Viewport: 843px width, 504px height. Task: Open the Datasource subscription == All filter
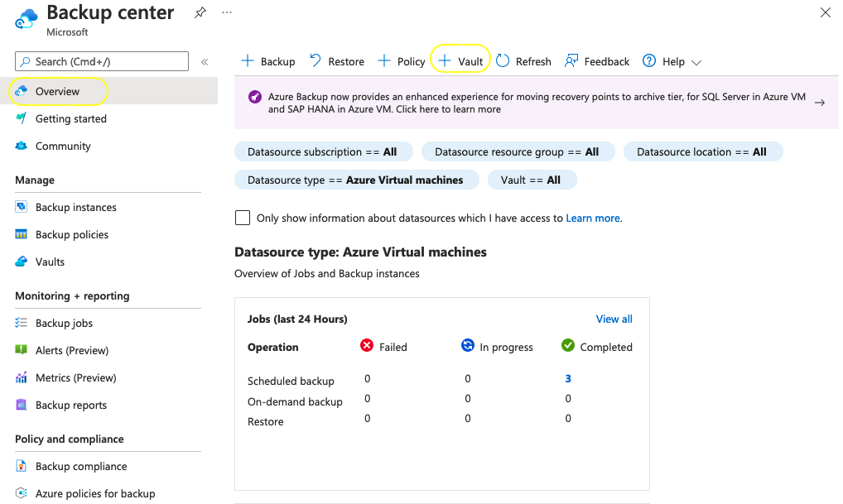point(323,152)
